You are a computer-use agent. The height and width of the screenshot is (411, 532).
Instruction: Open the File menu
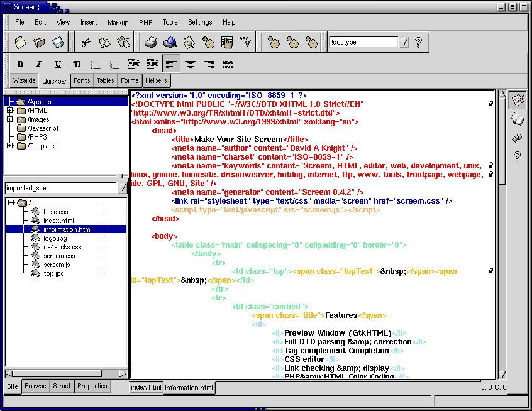[x=19, y=23]
